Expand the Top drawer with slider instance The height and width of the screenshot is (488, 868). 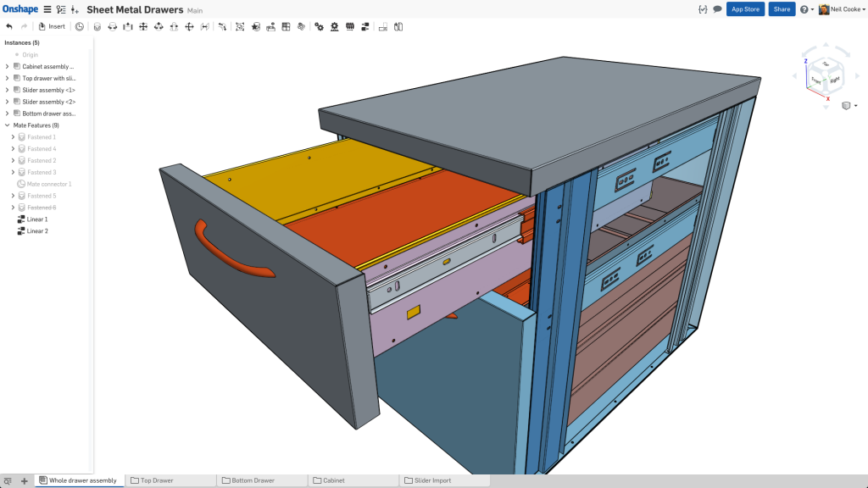[x=7, y=78]
